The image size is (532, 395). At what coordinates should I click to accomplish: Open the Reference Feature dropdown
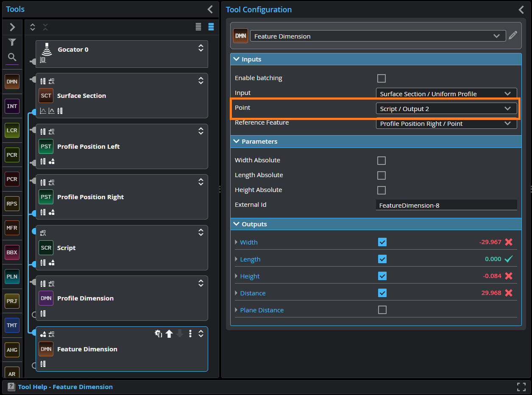(446, 124)
